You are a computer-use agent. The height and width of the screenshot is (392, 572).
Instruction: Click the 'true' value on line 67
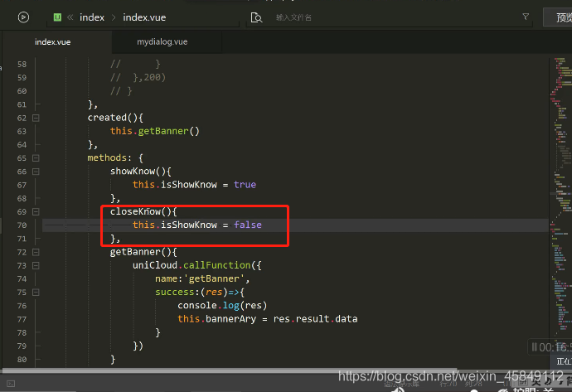click(245, 185)
